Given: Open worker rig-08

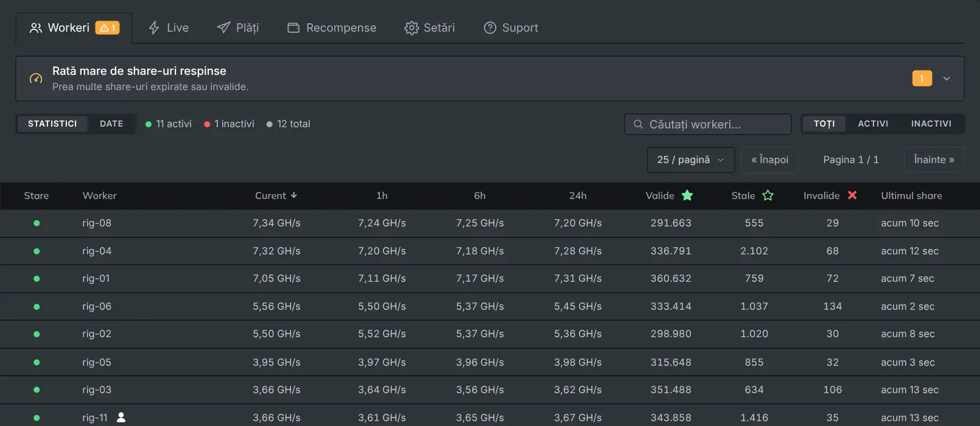Looking at the screenshot, I should pos(97,223).
